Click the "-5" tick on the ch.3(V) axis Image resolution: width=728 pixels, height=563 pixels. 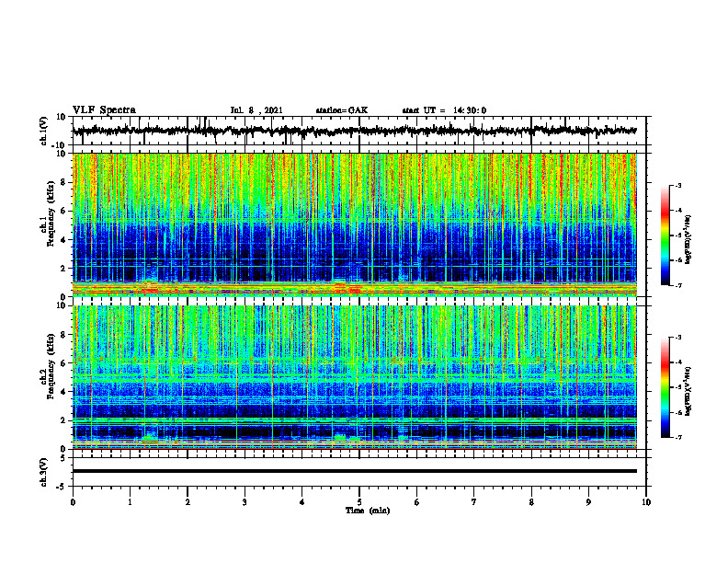tap(62, 487)
